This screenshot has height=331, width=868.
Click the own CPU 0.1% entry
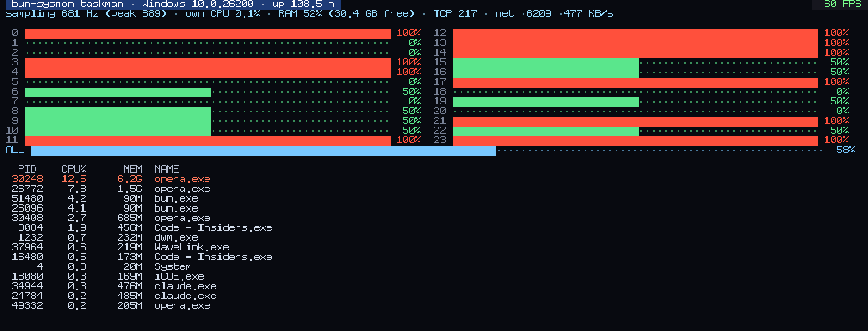coord(222,14)
